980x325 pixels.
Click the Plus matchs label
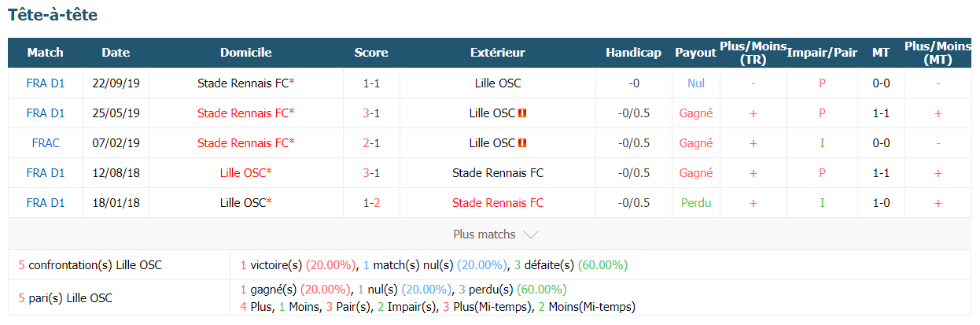click(484, 235)
